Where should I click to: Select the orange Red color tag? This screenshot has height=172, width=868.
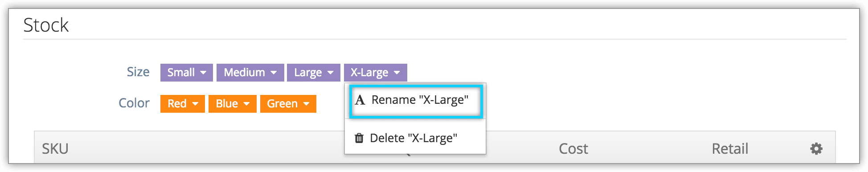coord(183,104)
